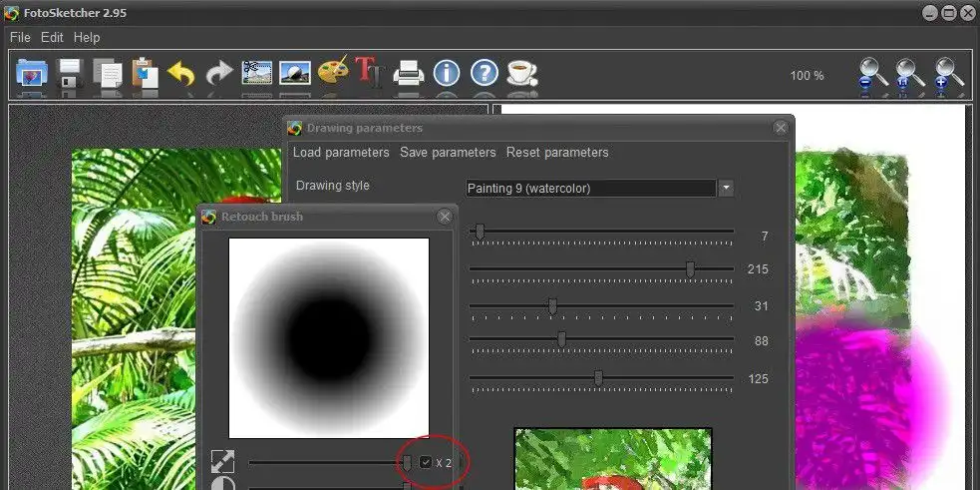Open a picture with the folder icon
Viewport: 980px width, 490px height.
point(31,74)
